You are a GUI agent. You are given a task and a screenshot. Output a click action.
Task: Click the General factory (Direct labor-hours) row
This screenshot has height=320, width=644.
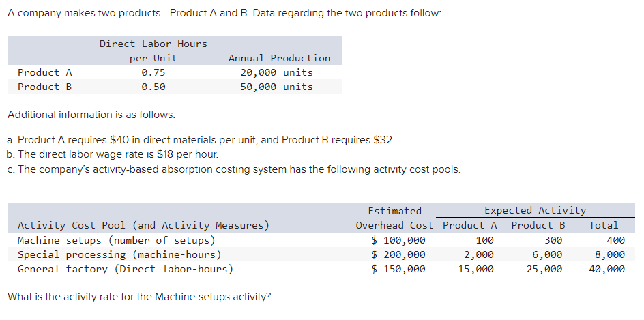pos(125,269)
